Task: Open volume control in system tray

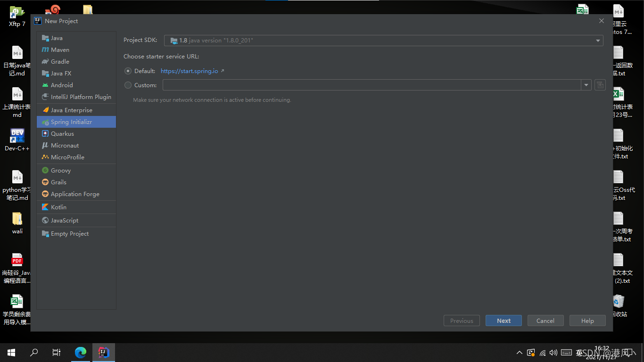Action: [553, 352]
